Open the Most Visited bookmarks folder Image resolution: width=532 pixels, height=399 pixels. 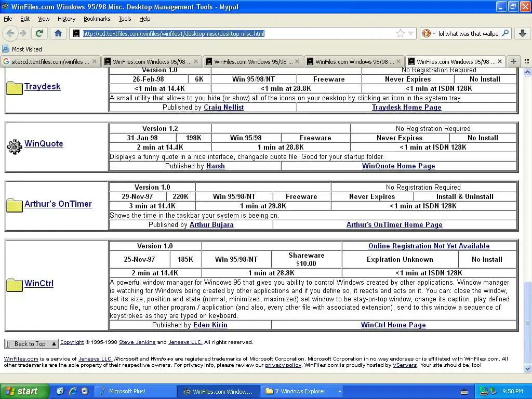click(22, 49)
